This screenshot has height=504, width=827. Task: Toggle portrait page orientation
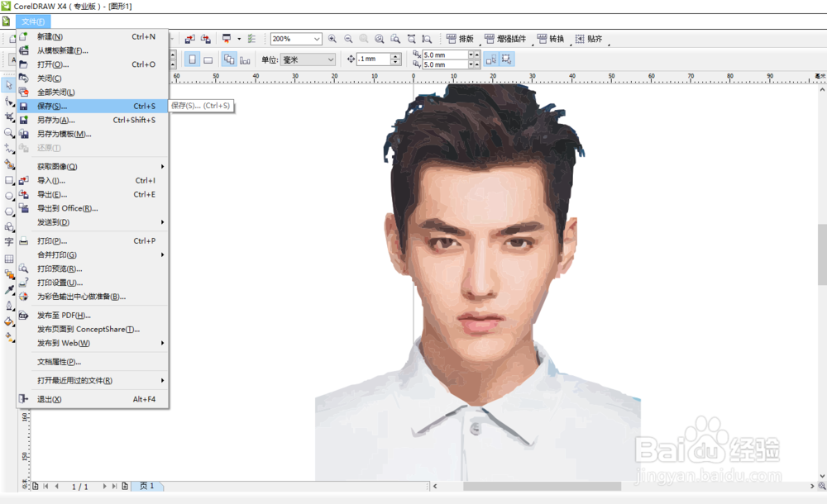[x=193, y=59]
